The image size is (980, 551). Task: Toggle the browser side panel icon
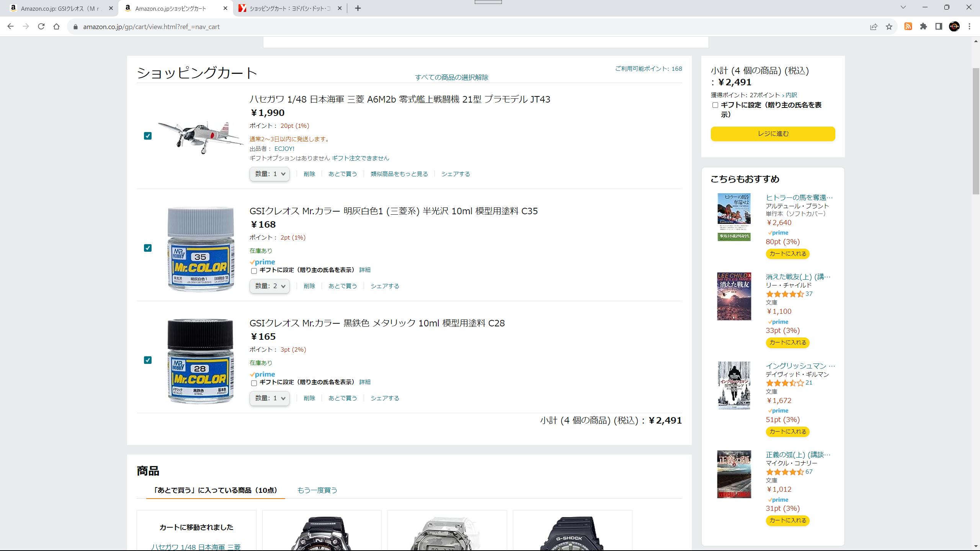939,26
